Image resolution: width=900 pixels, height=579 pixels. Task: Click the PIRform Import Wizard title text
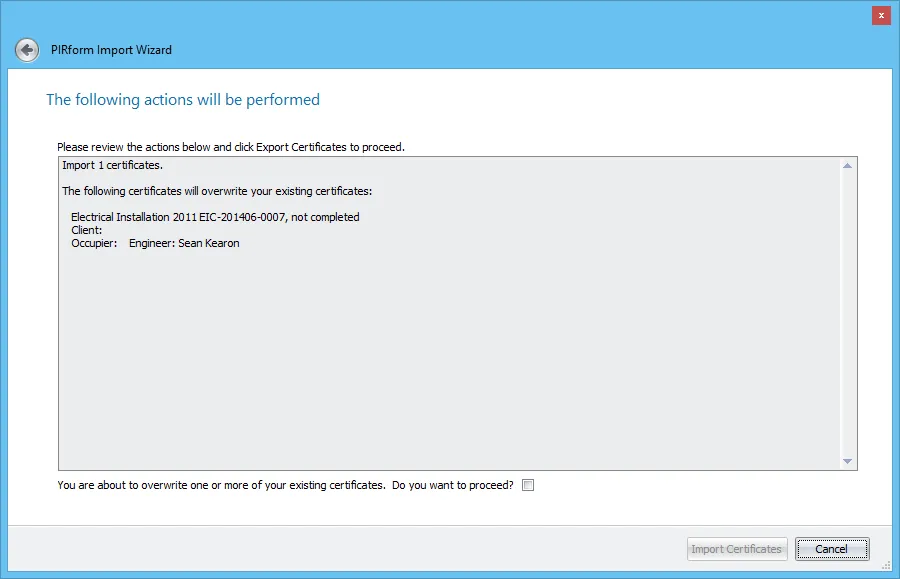tap(109, 50)
